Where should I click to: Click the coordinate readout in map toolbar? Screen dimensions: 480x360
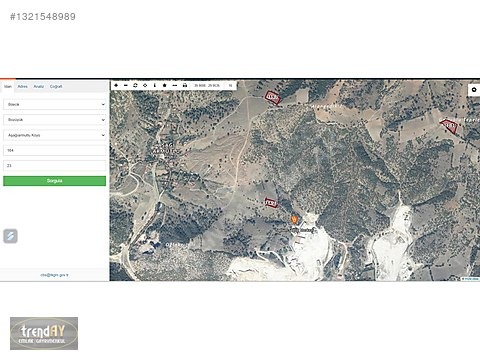point(207,86)
